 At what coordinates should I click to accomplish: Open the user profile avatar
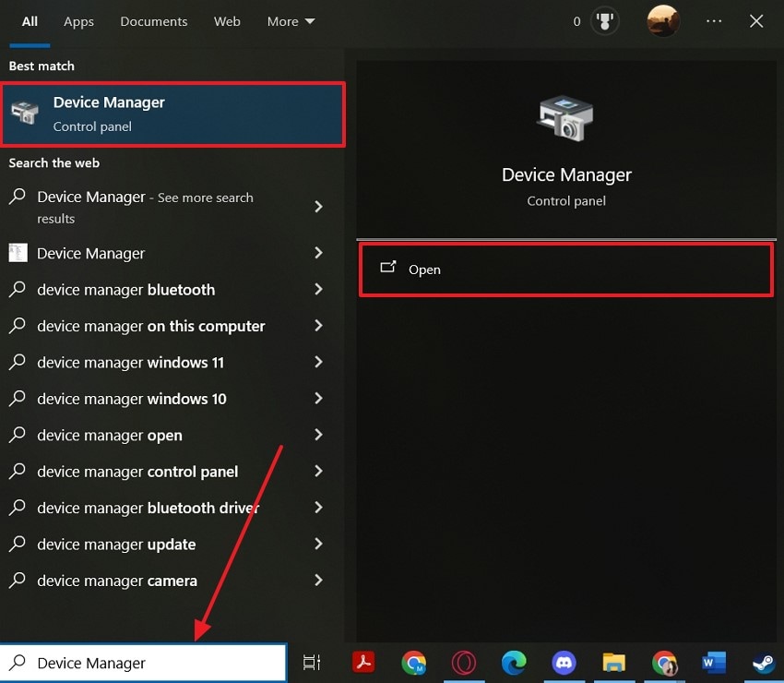tap(663, 21)
